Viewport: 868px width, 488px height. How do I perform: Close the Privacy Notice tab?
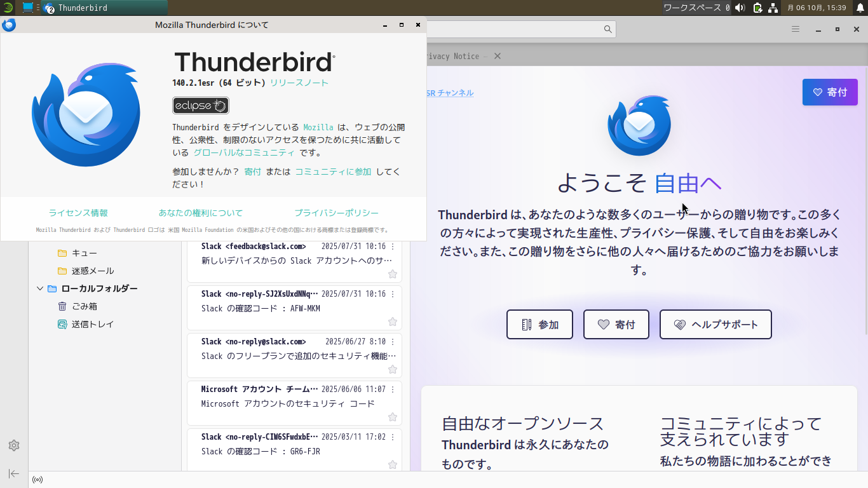498,56
